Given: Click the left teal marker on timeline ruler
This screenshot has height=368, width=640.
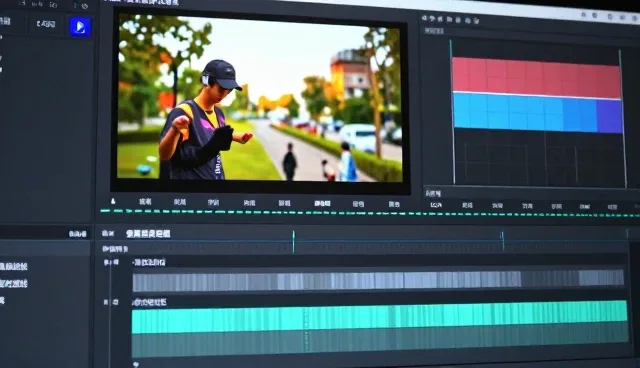Looking at the screenshot, I should tap(293, 241).
